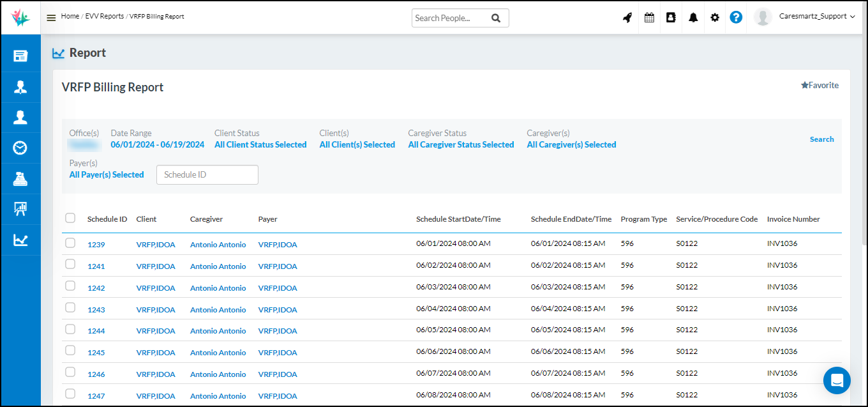Image resolution: width=868 pixels, height=407 pixels.
Task: Navigate to Home in breadcrumb
Action: pyautogui.click(x=70, y=17)
